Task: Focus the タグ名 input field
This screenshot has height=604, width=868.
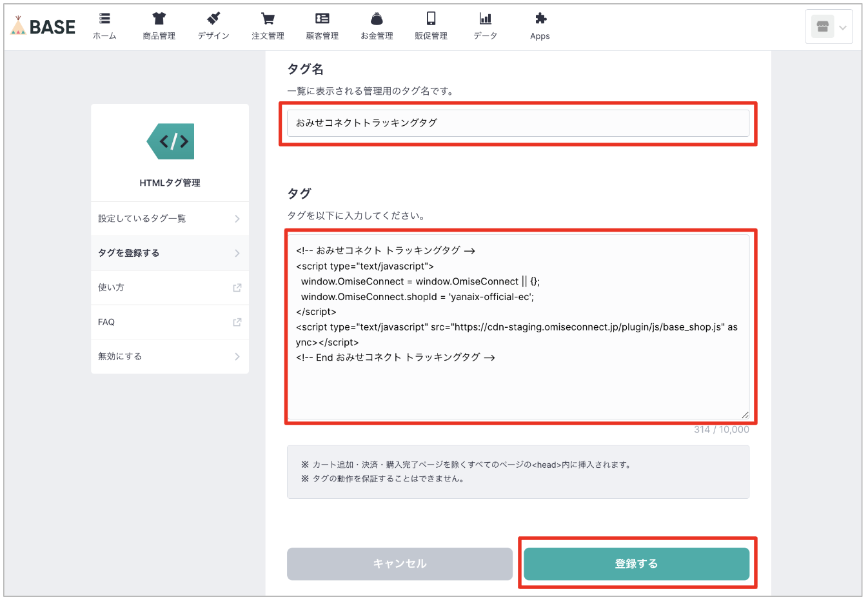Action: tap(518, 123)
